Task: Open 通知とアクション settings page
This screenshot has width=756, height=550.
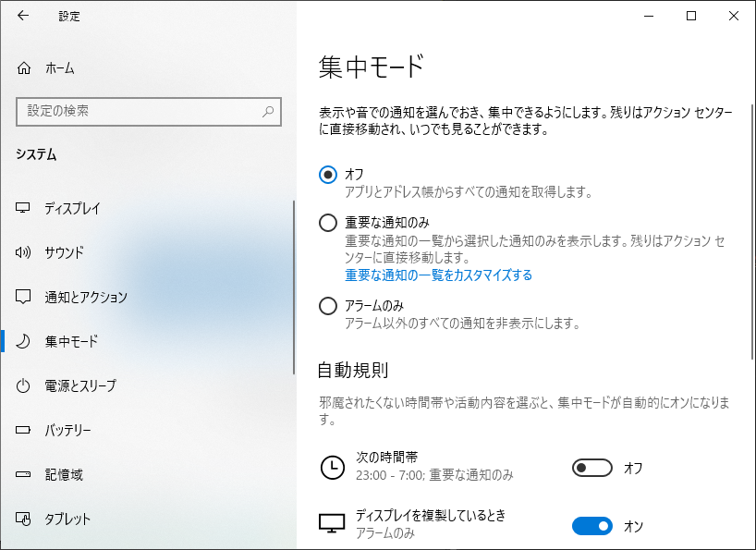Action: pyautogui.click(x=147, y=297)
